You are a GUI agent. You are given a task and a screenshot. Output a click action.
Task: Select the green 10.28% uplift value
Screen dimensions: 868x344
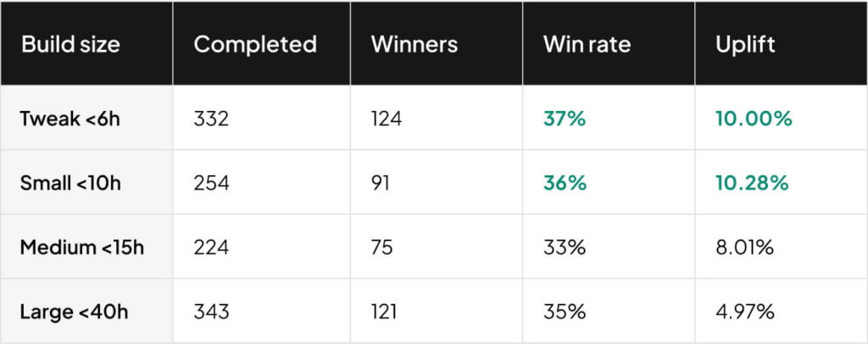(753, 183)
